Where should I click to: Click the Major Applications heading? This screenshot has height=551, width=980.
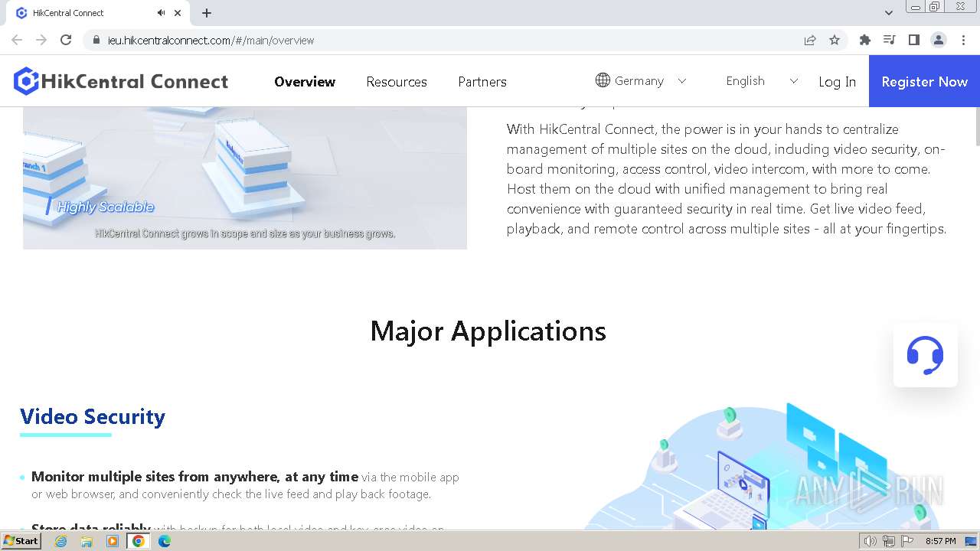click(488, 331)
